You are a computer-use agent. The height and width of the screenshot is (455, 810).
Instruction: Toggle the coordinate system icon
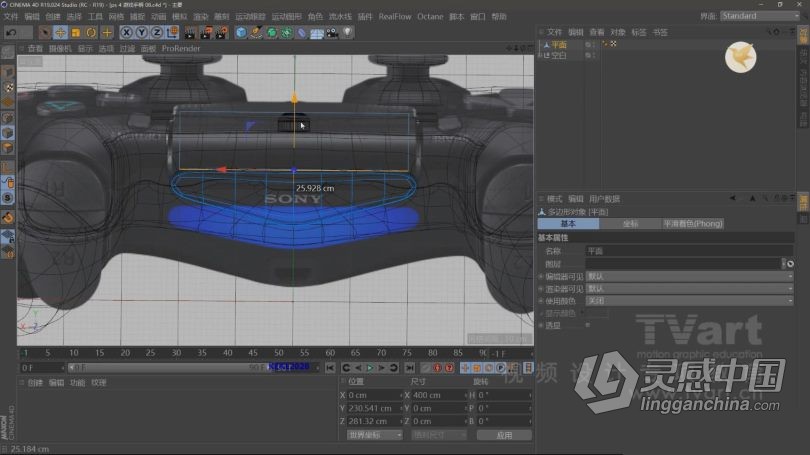(172, 33)
